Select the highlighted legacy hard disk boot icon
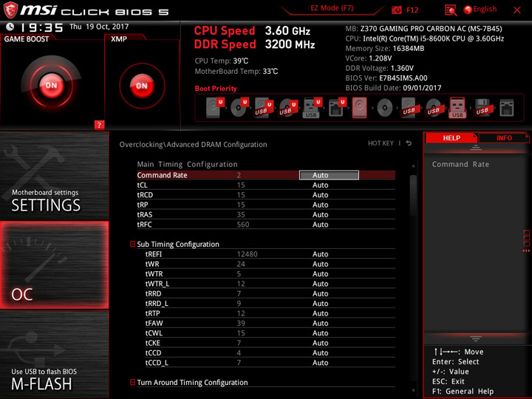The width and height of the screenshot is (532, 399). (360, 108)
